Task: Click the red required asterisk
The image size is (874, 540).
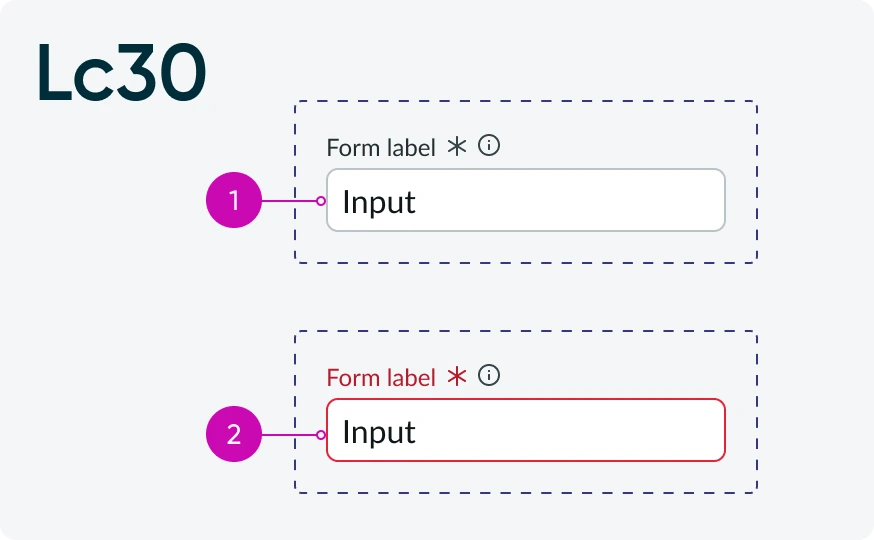Action: [x=457, y=376]
